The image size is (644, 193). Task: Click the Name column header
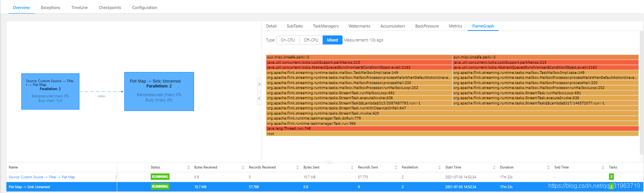click(x=13, y=167)
